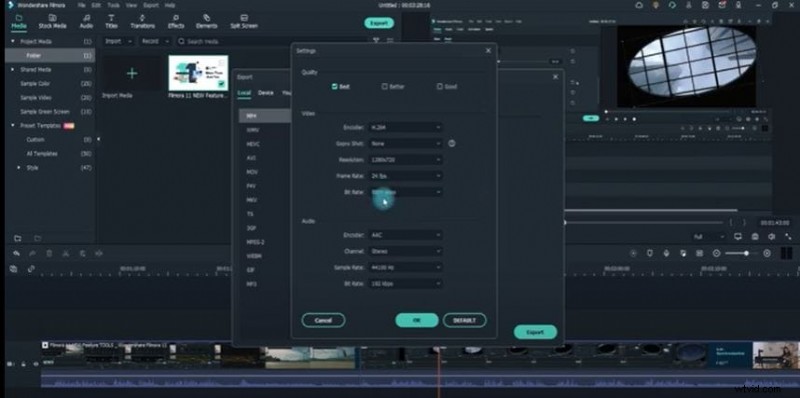Switch media grid view icon
The image size is (800, 398).
coord(390,41)
